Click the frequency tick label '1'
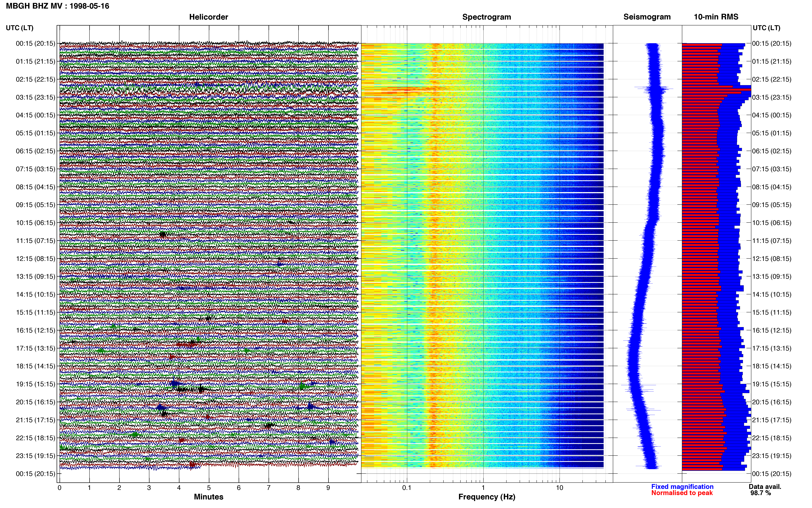Viewport: 812px width, 508px height. (x=483, y=487)
